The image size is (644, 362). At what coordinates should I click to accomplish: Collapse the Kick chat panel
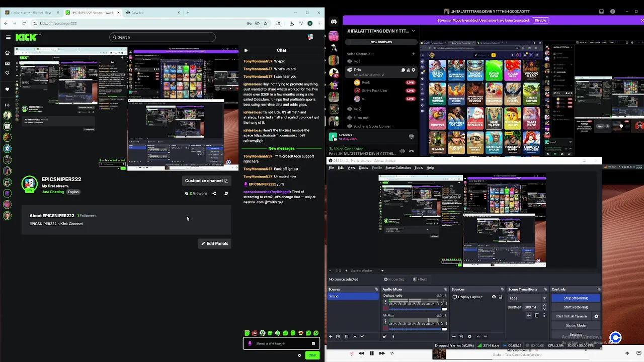[246, 50]
